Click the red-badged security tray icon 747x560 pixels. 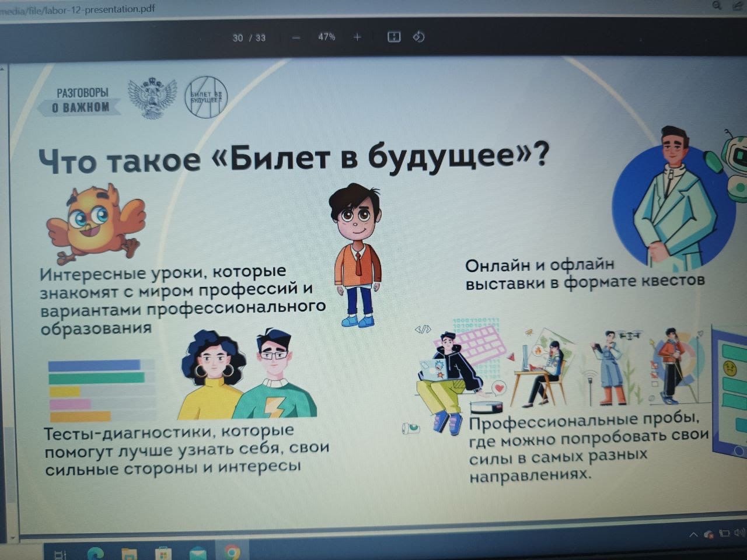709,534
